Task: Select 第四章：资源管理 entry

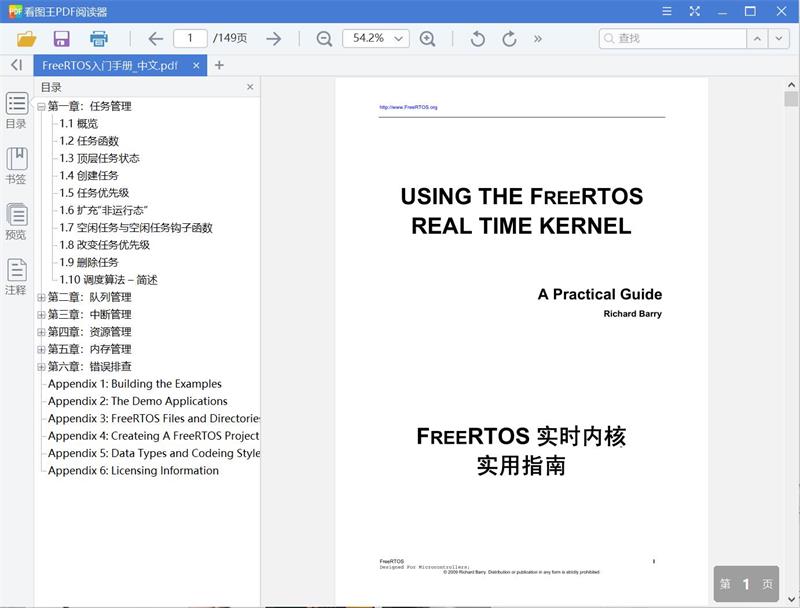Action: 90,332
